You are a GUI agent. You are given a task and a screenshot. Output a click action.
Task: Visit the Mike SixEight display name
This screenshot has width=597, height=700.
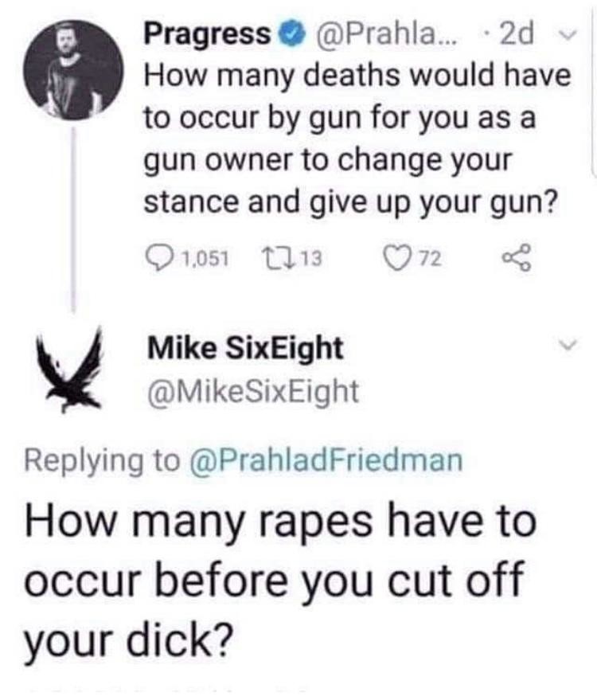coord(244,348)
